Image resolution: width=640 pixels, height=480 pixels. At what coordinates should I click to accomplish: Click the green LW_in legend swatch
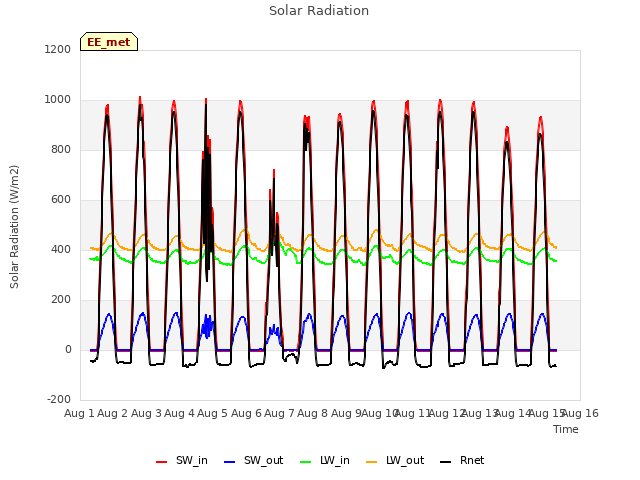(x=306, y=462)
